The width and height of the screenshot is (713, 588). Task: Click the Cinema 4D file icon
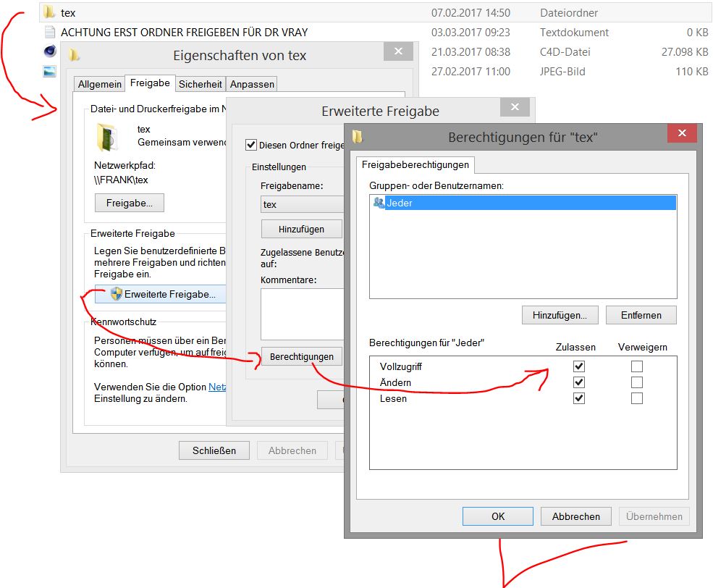[x=49, y=51]
